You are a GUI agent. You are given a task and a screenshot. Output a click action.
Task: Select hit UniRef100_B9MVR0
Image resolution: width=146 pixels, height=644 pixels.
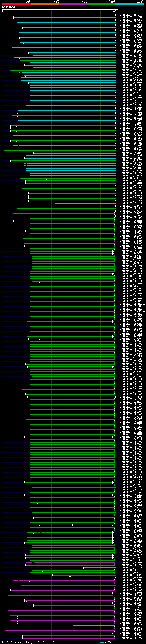coord(131,191)
